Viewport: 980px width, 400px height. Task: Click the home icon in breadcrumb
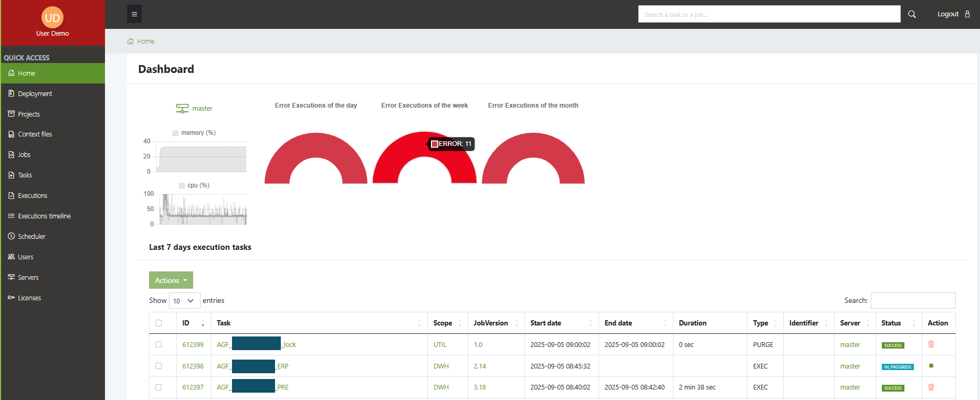click(x=131, y=41)
